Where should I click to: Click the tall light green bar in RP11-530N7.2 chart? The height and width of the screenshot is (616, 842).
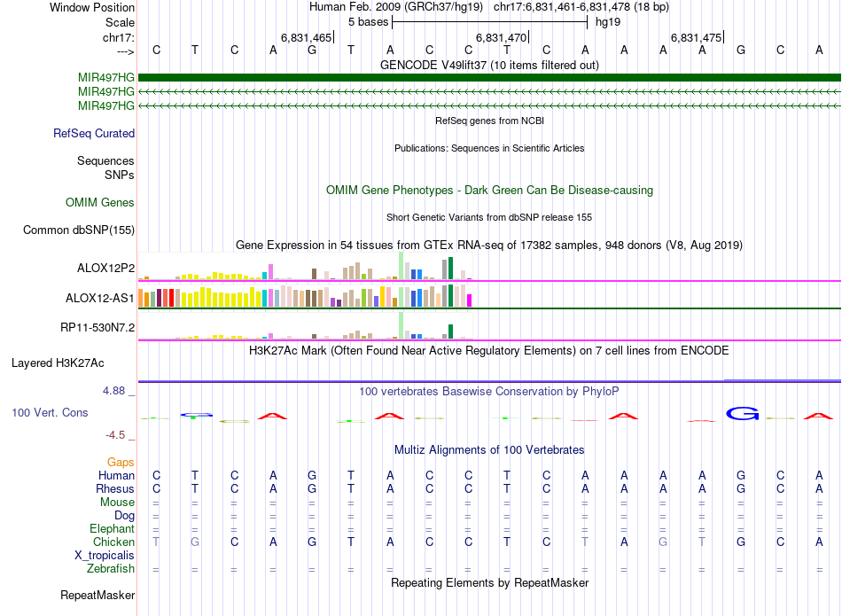[x=402, y=325]
